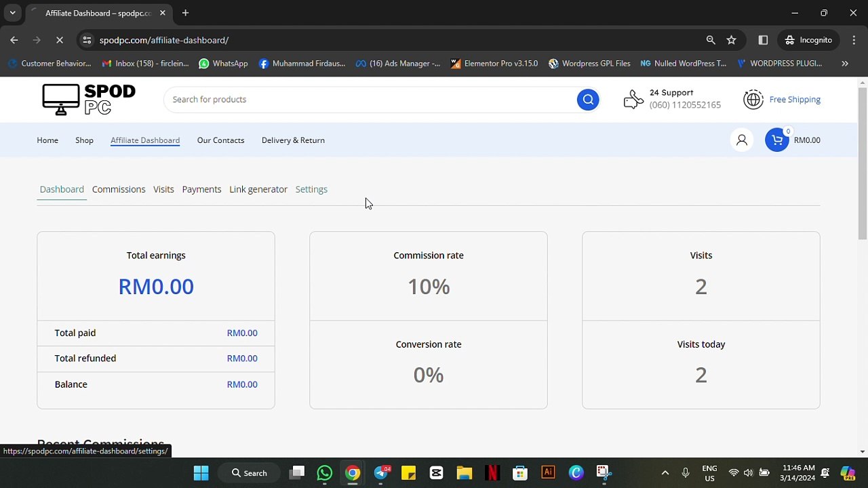Open File Explorer from the taskbar
868x488 pixels.
[464, 472]
